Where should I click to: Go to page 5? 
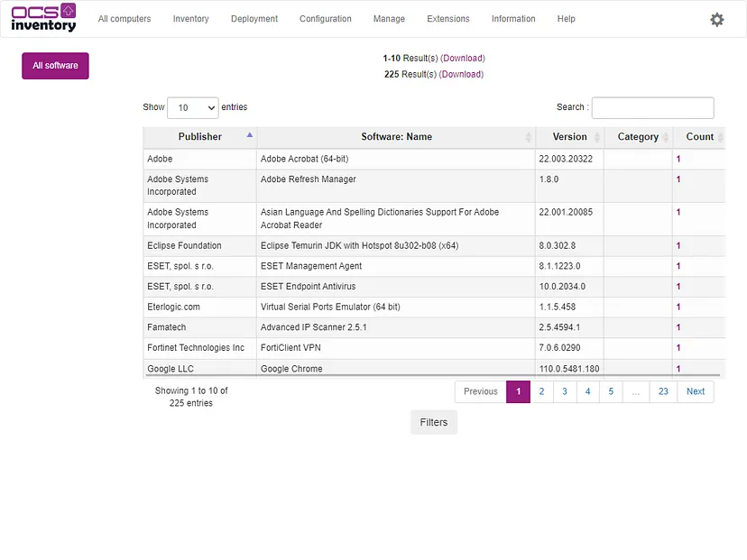click(x=611, y=391)
